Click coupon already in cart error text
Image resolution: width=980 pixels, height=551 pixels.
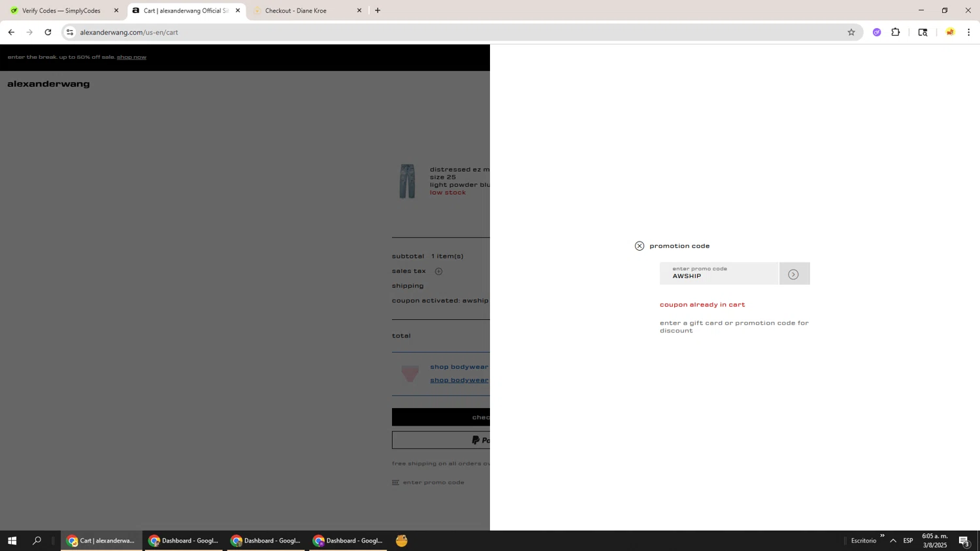tap(702, 305)
